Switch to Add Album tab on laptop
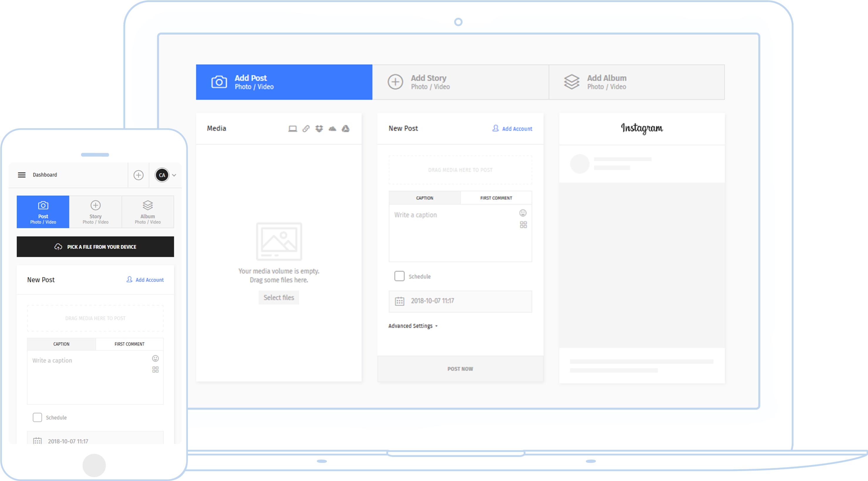The width and height of the screenshot is (868, 481). click(x=637, y=82)
